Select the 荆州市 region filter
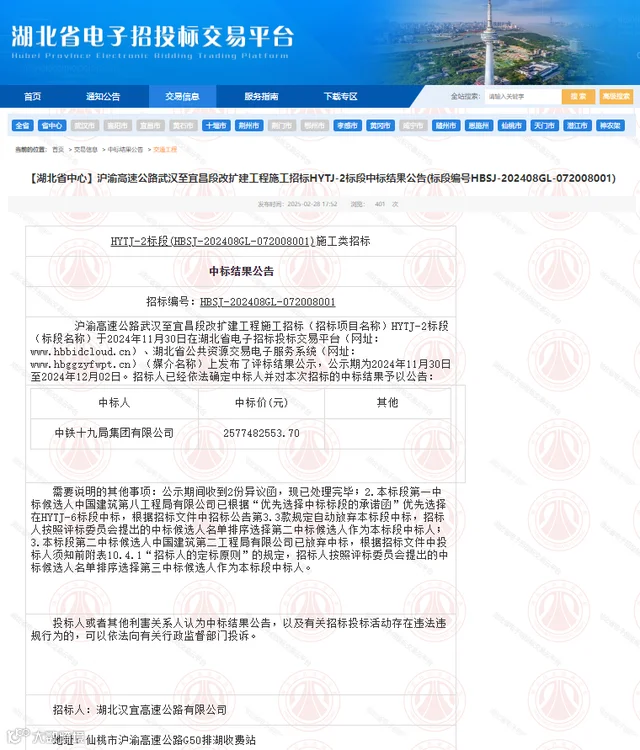 249,125
